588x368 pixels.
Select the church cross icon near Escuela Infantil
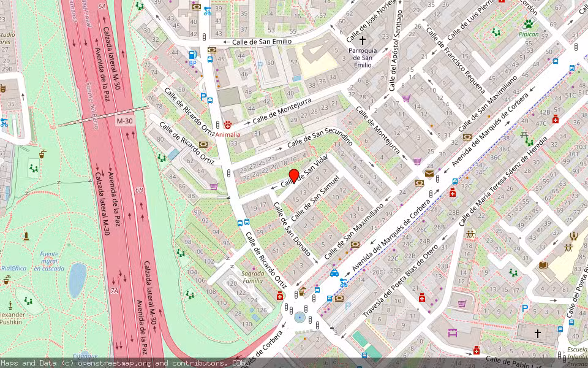pos(538,333)
